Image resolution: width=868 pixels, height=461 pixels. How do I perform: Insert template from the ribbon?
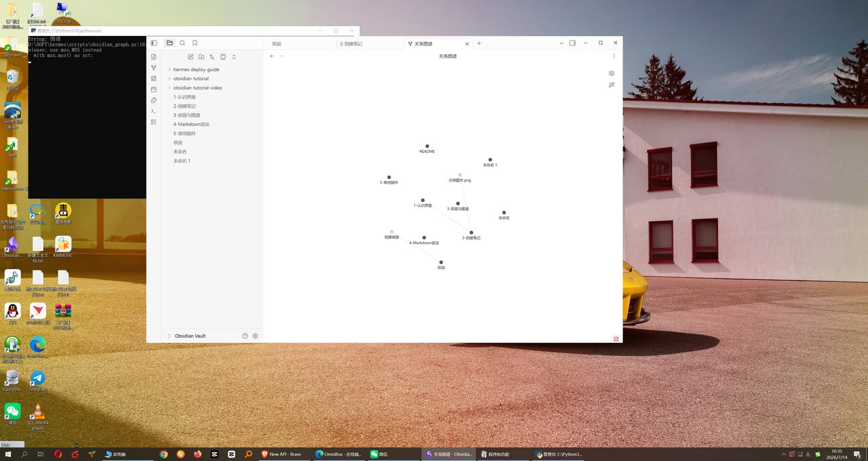pyautogui.click(x=154, y=100)
